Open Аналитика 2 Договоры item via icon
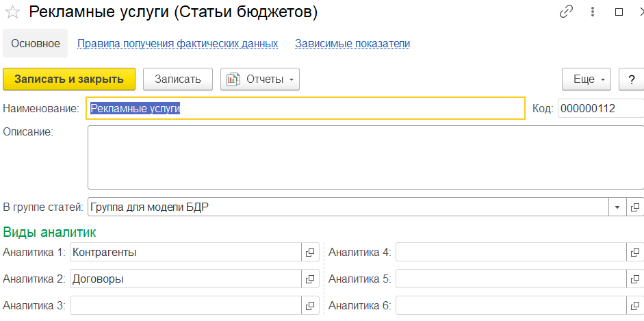The height and width of the screenshot is (321, 644). point(311,279)
